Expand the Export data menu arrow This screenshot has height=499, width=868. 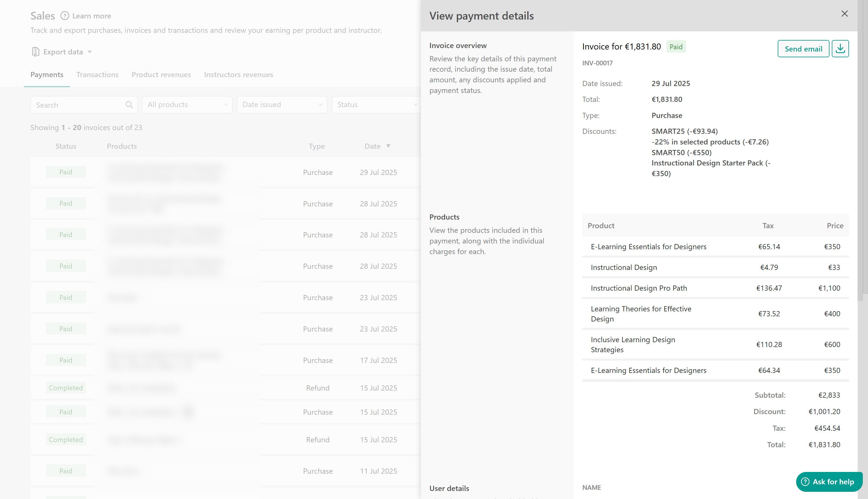pyautogui.click(x=90, y=52)
